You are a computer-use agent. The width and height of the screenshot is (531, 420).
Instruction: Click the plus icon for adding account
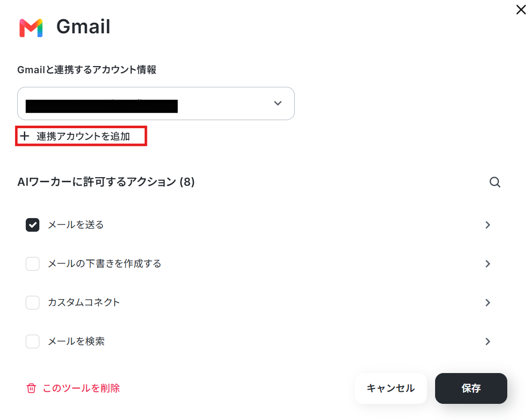[x=24, y=136]
